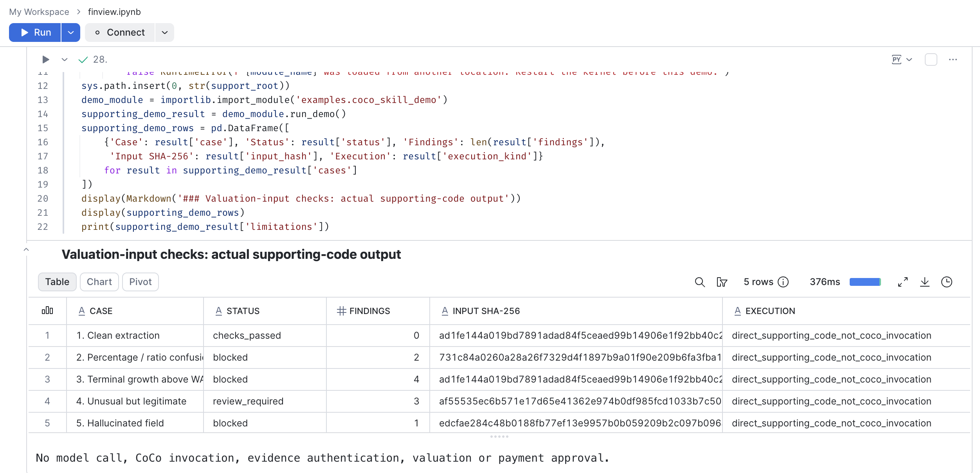Select hash cell starting with 731c84a0260a
The width and height of the screenshot is (980, 473).
point(576,357)
